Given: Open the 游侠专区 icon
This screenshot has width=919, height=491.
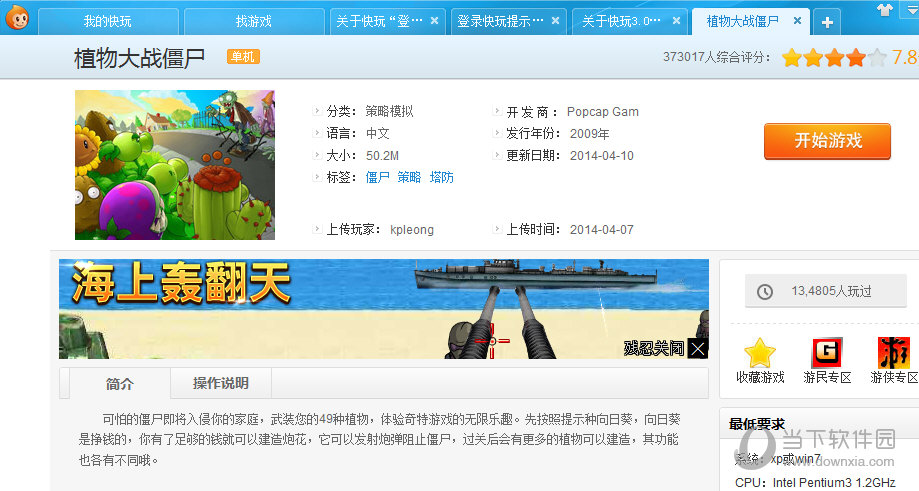Looking at the screenshot, I should [x=893, y=353].
